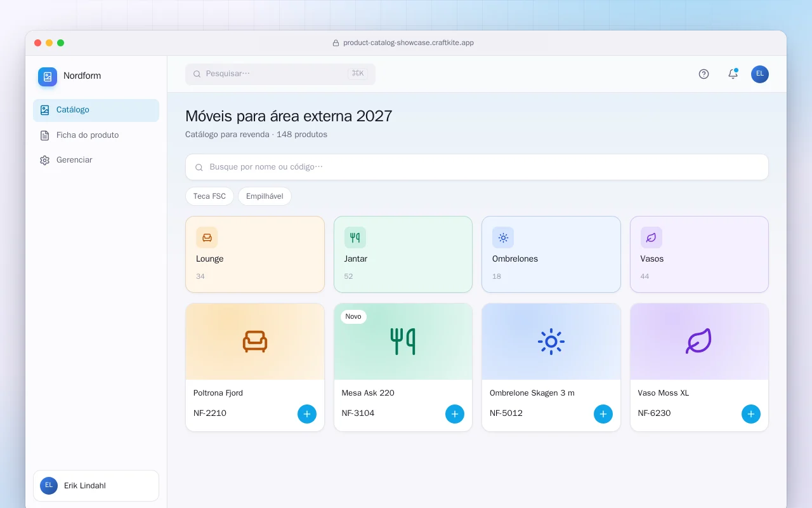Open the notifications bell
This screenshot has width=812, height=508.
coord(733,74)
